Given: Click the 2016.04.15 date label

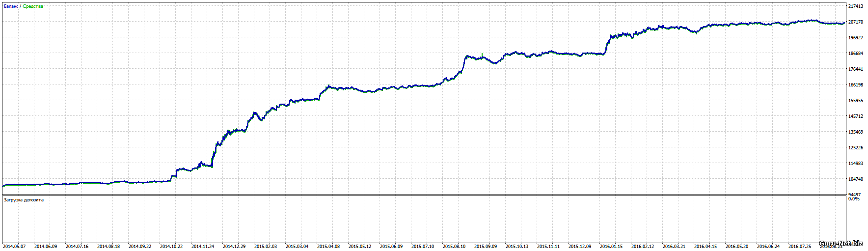Looking at the screenshot, I should pyautogui.click(x=705, y=247).
